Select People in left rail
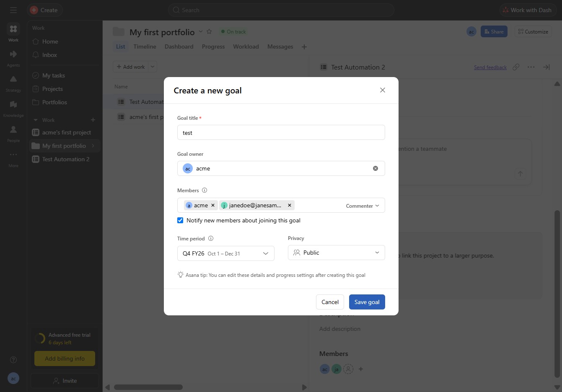The image size is (562, 392). tap(13, 134)
